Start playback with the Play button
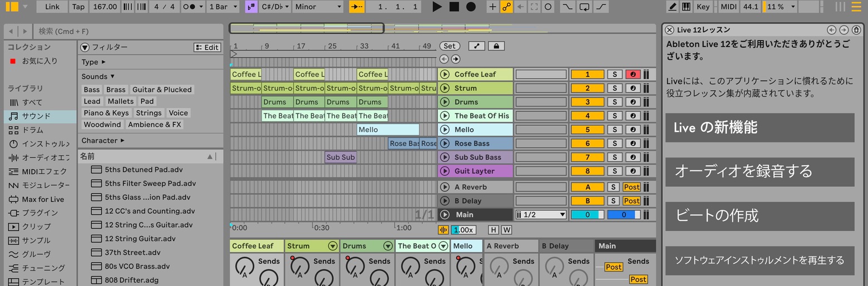The height and width of the screenshot is (286, 868). coord(437,7)
